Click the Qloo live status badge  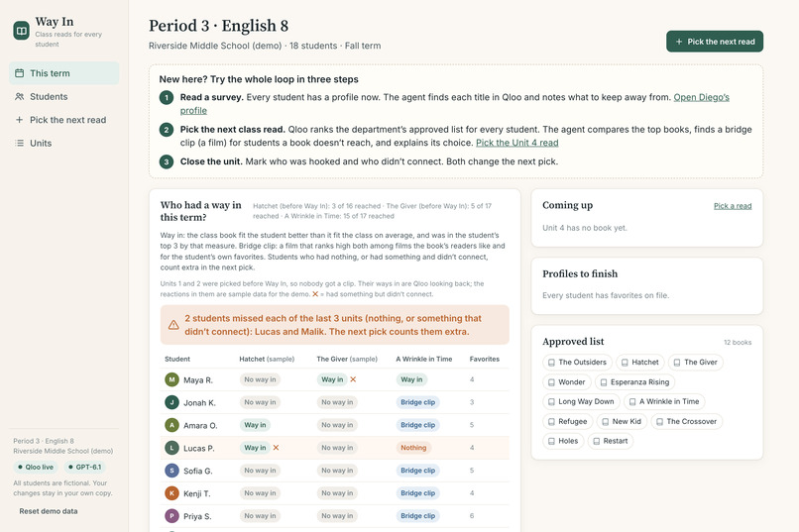coord(36,467)
